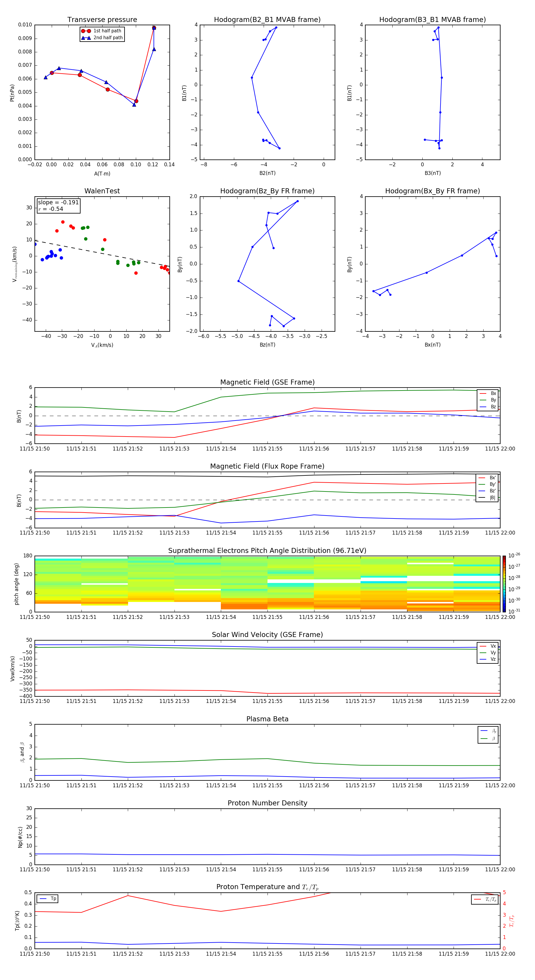Click the |B| legend entry in Flux Rope plot

click(x=487, y=498)
